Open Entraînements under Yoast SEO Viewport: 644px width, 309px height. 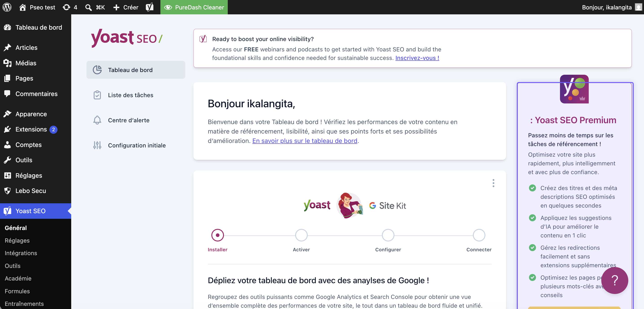[24, 304]
